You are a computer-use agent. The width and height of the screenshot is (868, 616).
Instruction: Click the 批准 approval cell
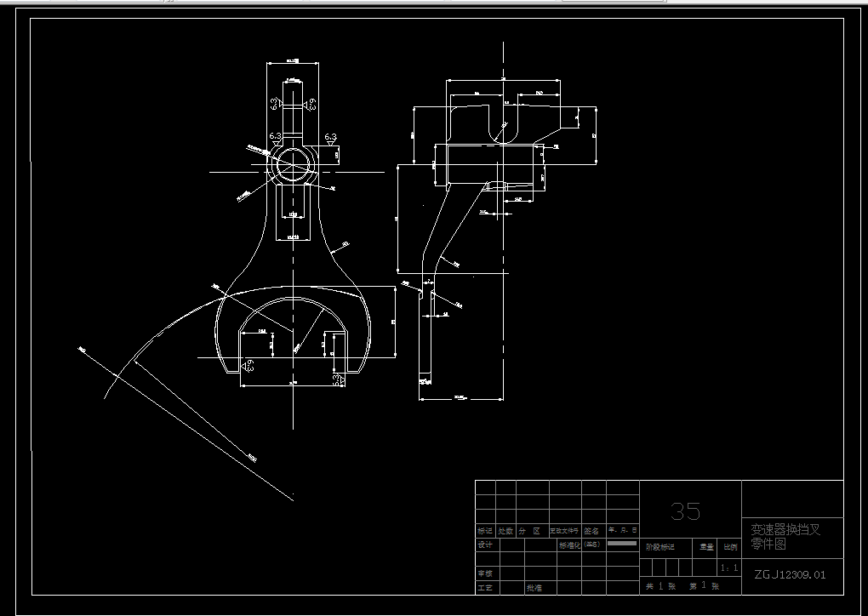pos(535,588)
